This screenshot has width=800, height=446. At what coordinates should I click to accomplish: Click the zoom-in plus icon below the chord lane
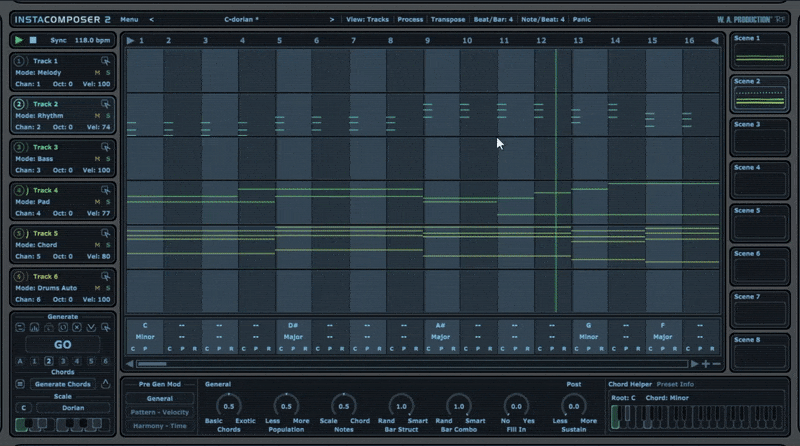pos(705,364)
